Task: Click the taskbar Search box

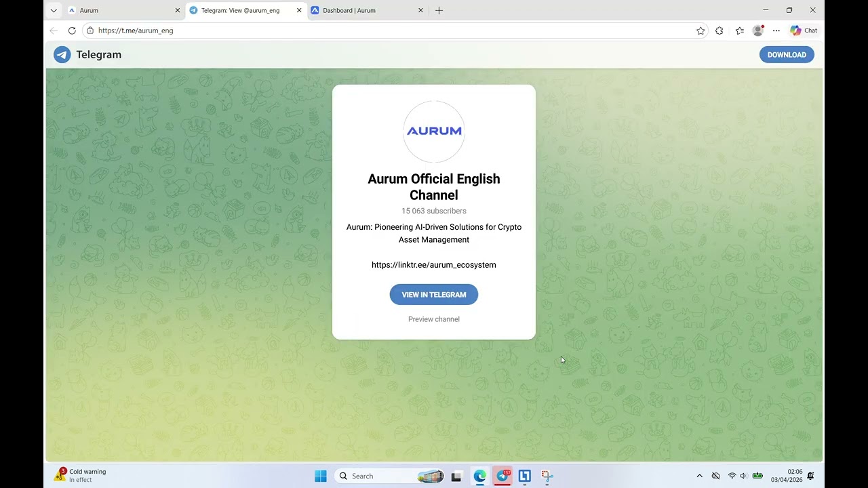Action: point(391,476)
